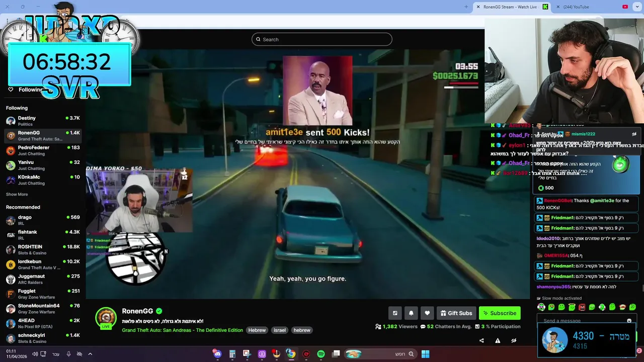
Task: Open Yanivu channel from sidebar
Action: [x=43, y=165]
